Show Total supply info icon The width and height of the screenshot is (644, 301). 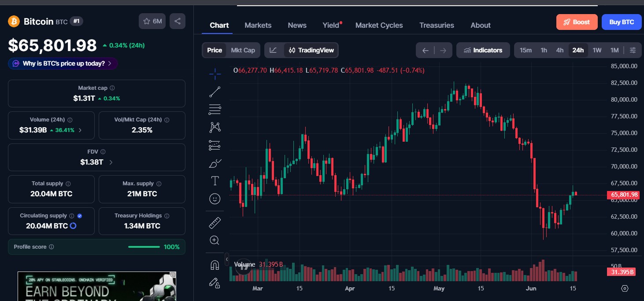click(68, 184)
